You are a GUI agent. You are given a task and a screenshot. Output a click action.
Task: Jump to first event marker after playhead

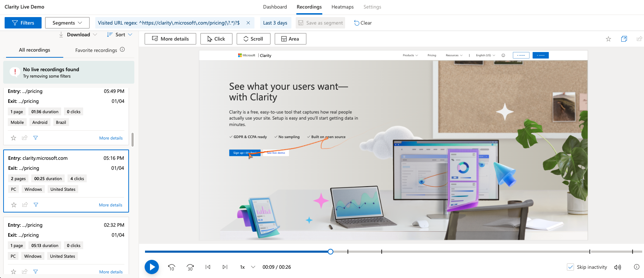(x=348, y=252)
